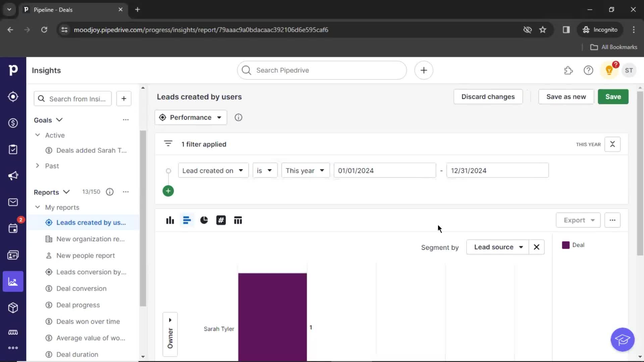Select the horizontal bar chart view
This screenshot has width=644, height=362.
[x=187, y=220]
